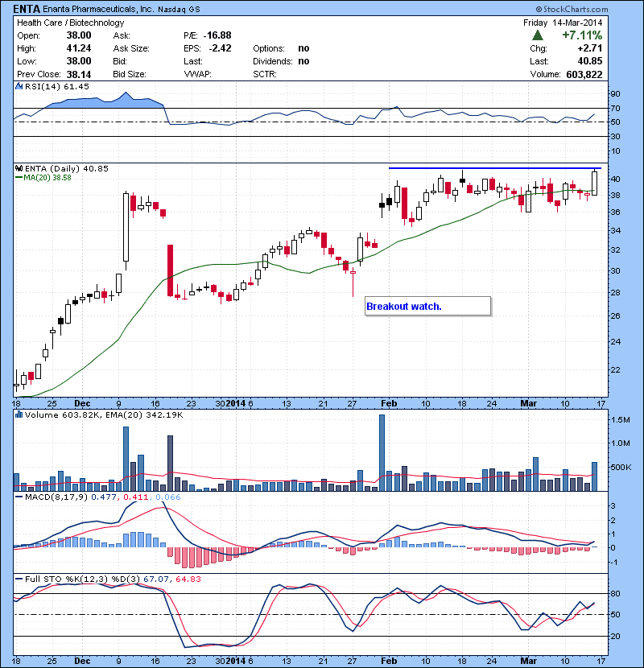Click the Low value 38.00

click(79, 61)
